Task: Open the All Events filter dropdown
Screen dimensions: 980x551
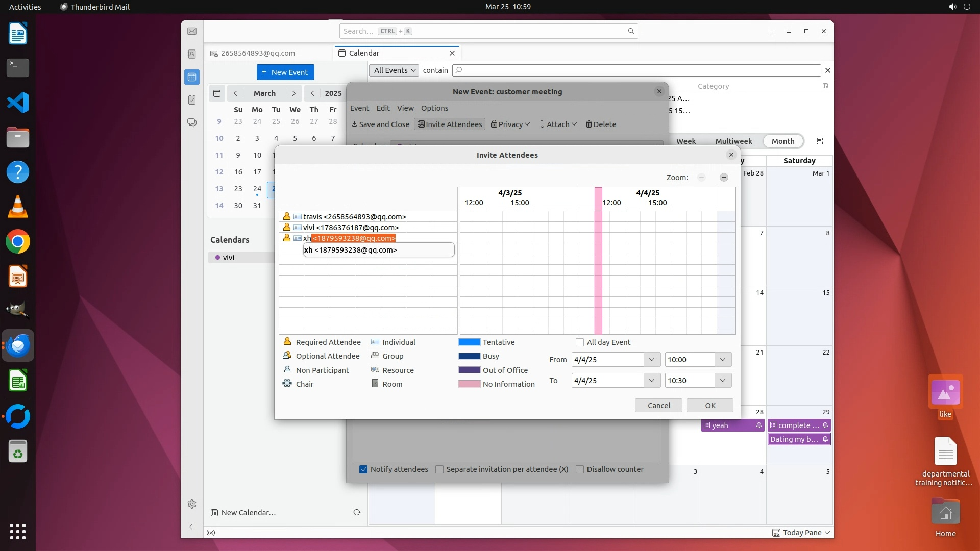Action: [394, 70]
